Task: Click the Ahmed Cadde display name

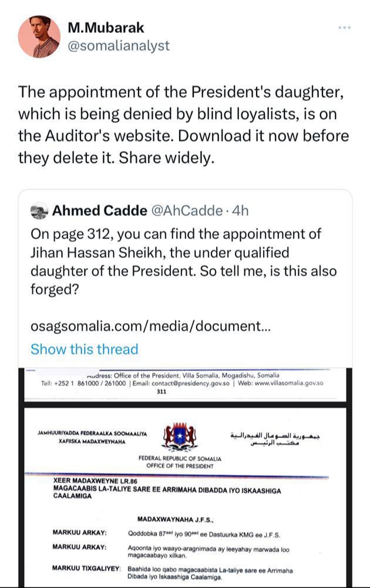Action: coord(99,211)
